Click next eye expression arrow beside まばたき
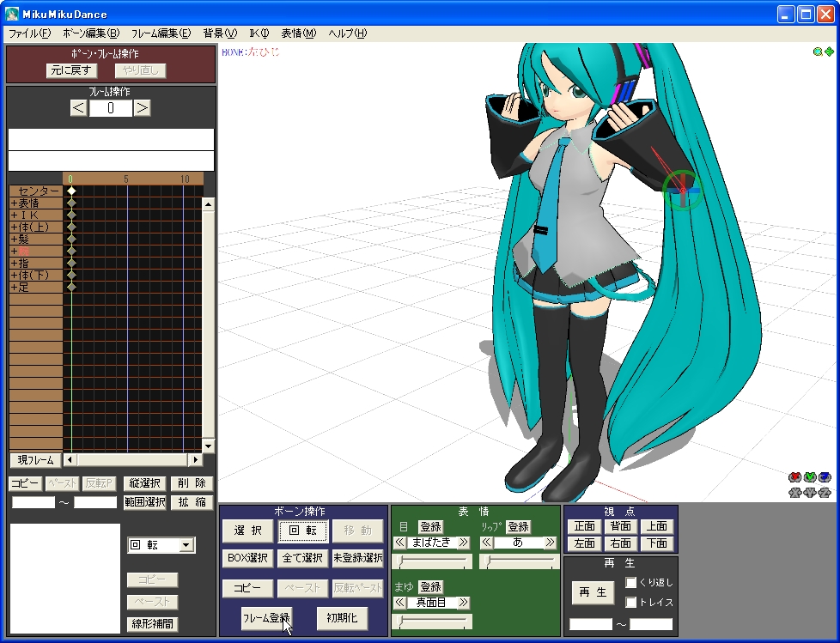 tap(464, 543)
